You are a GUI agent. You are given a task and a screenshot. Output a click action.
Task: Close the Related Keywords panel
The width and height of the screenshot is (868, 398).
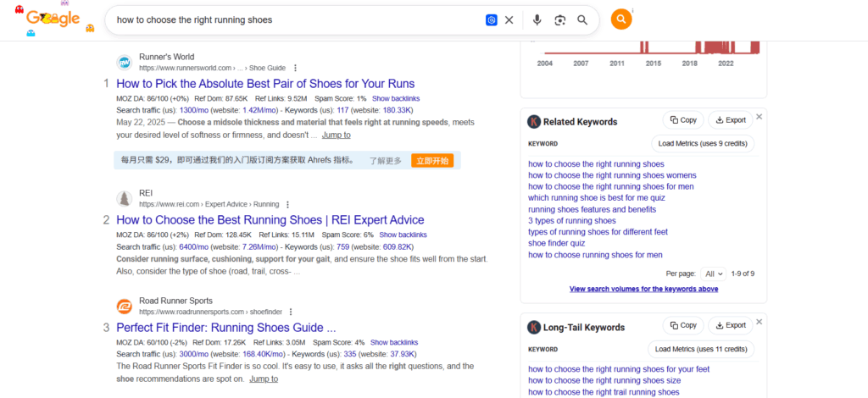pyautogui.click(x=759, y=117)
